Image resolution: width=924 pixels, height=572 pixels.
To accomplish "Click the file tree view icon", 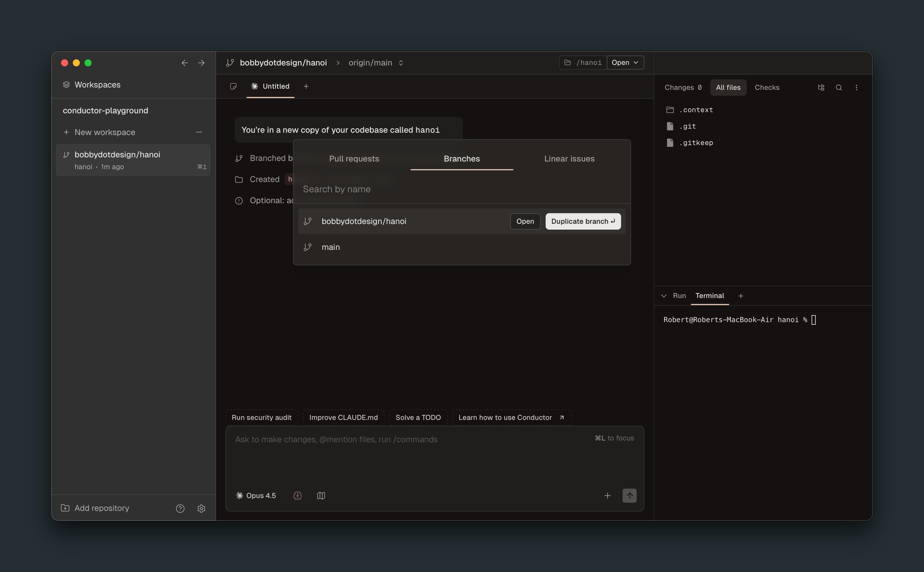I will (821, 88).
